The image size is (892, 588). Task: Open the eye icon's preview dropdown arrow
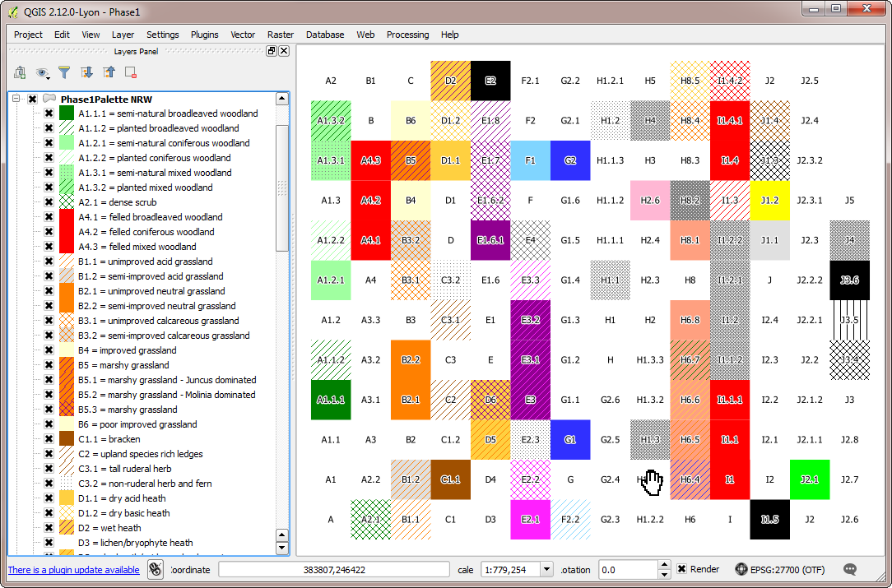point(49,78)
